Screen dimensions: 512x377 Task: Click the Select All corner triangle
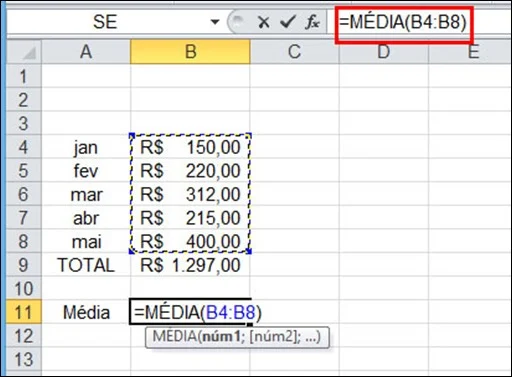click(x=24, y=52)
